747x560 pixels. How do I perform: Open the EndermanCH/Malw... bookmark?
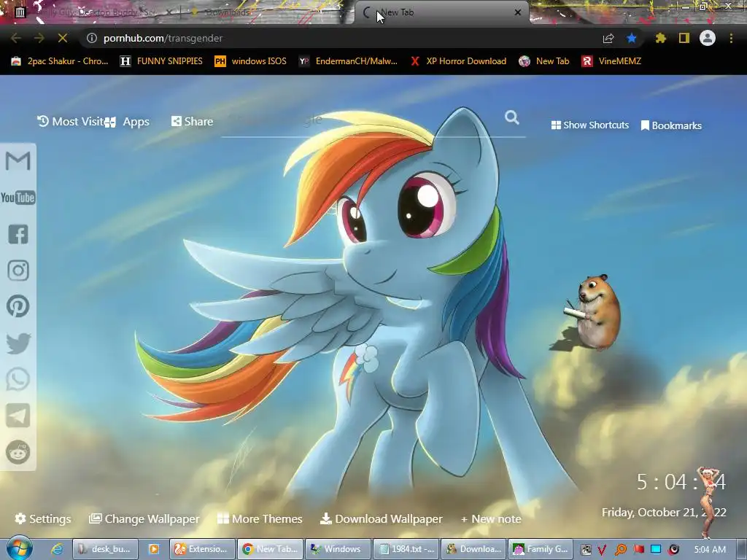pos(348,61)
